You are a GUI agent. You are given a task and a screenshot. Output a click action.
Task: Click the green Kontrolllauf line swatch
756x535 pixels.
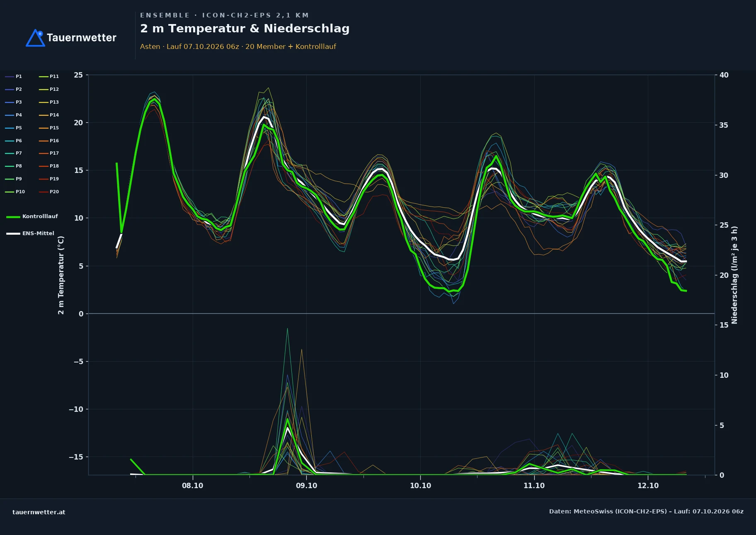point(13,217)
